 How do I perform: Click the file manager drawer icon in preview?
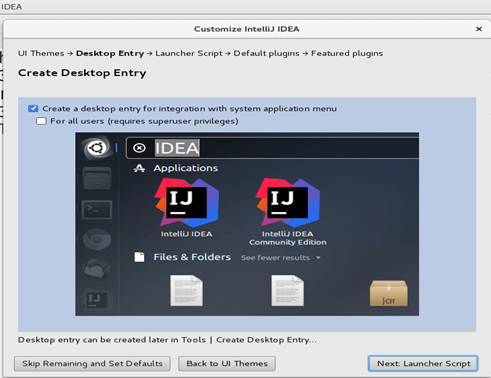pos(97,179)
